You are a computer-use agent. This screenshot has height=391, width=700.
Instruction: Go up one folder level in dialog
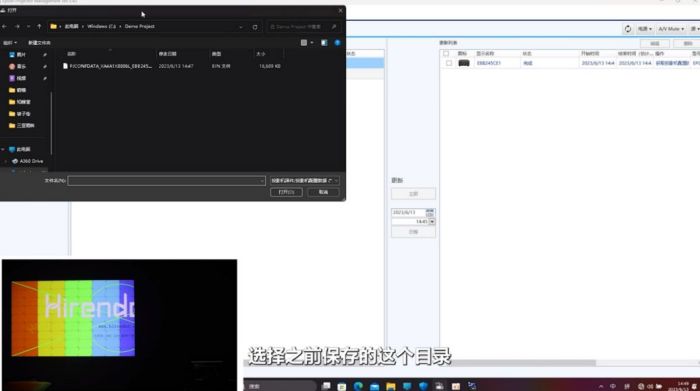coord(39,27)
